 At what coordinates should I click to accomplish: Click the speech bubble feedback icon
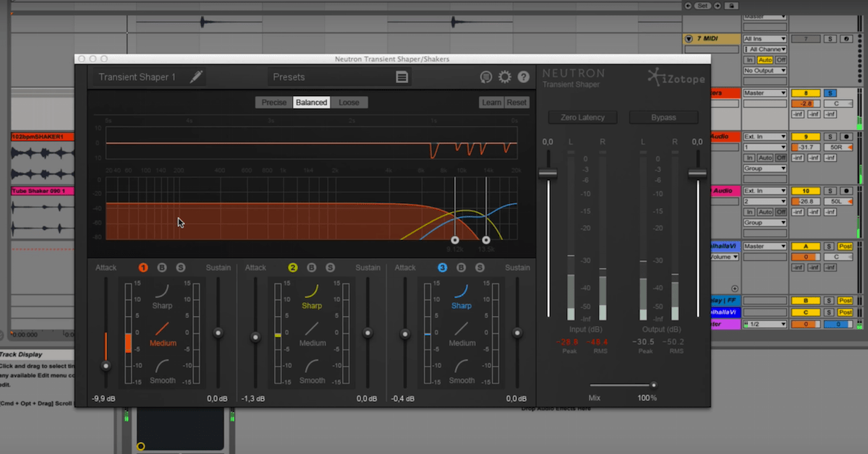[x=486, y=77]
